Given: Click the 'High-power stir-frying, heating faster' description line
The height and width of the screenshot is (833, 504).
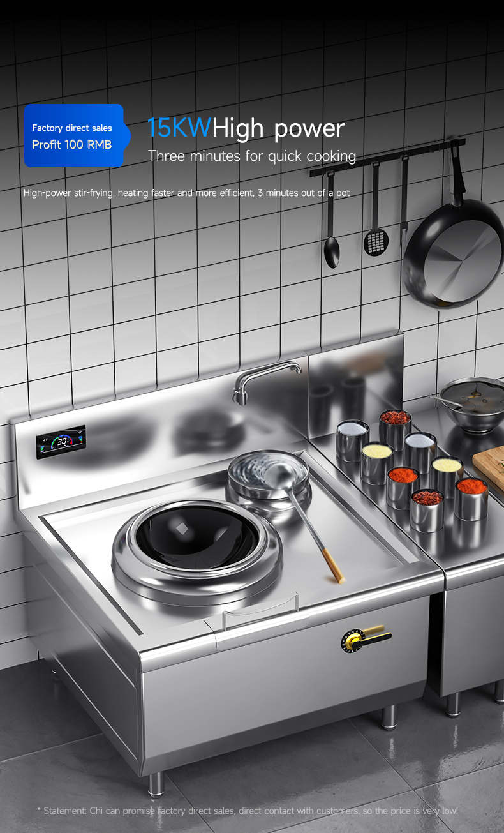Looking at the screenshot, I should click(x=186, y=192).
